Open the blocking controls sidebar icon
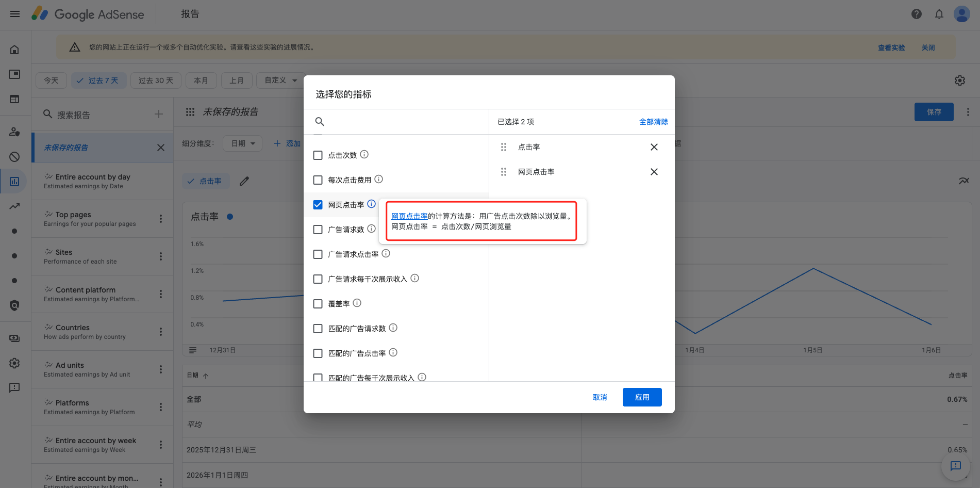Screen dimensions: 980x488 click(x=14, y=157)
